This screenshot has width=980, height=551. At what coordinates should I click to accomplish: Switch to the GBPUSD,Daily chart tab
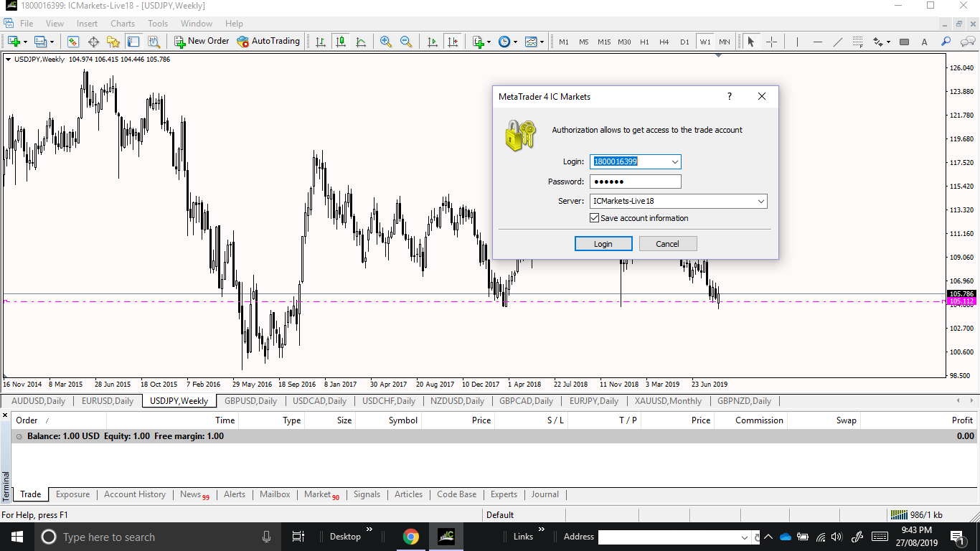(250, 401)
